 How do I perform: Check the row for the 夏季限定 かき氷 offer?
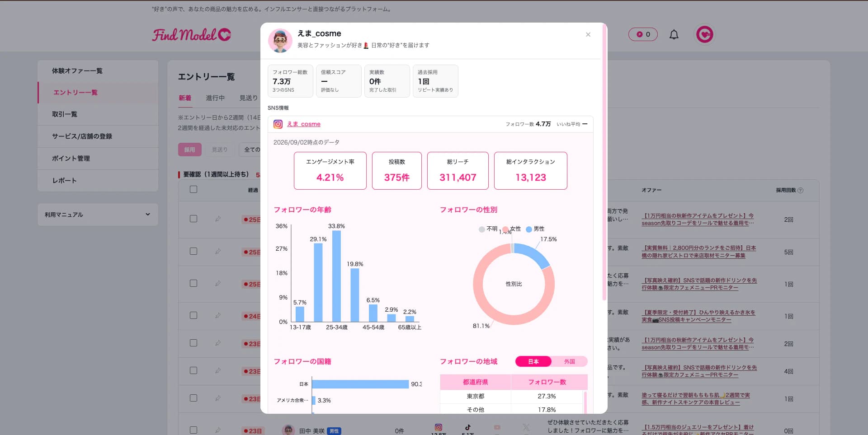point(193,315)
